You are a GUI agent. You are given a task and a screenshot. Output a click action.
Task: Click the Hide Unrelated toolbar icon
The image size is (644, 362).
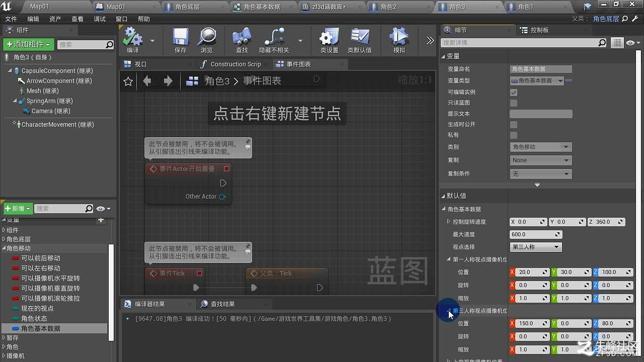tap(274, 38)
